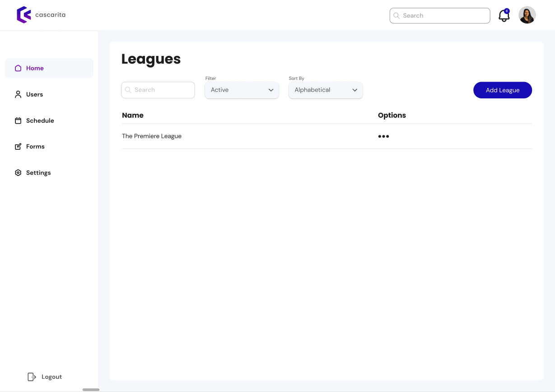Open the user profile avatar
The image size is (555, 392).
(x=527, y=15)
